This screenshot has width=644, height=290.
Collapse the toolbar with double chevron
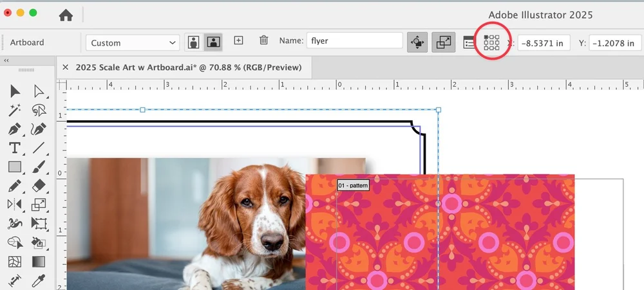[x=6, y=60]
